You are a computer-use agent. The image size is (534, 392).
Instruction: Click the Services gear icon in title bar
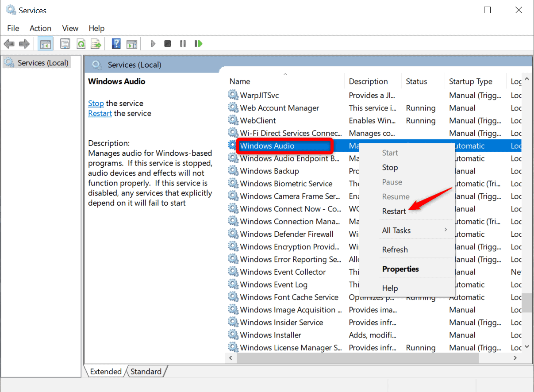pyautogui.click(x=11, y=10)
